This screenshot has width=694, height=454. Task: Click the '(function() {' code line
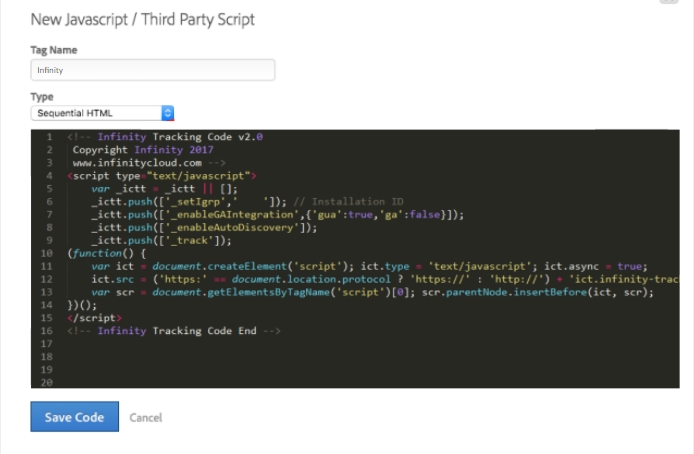(107, 253)
